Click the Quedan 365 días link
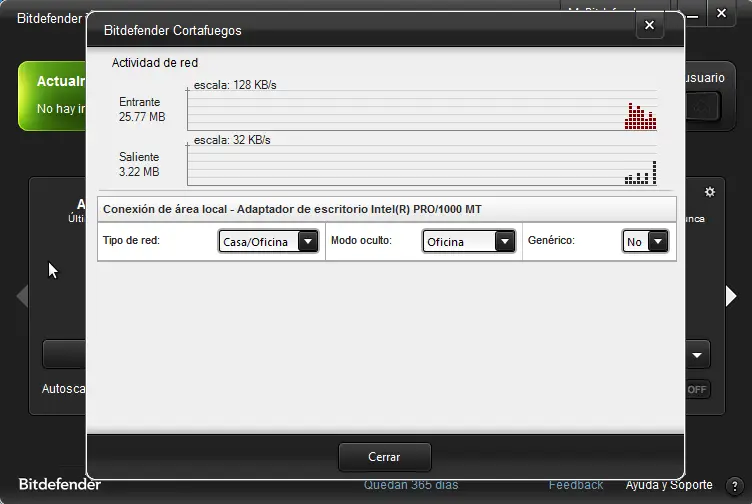Viewport: 752px width, 504px height. (411, 485)
